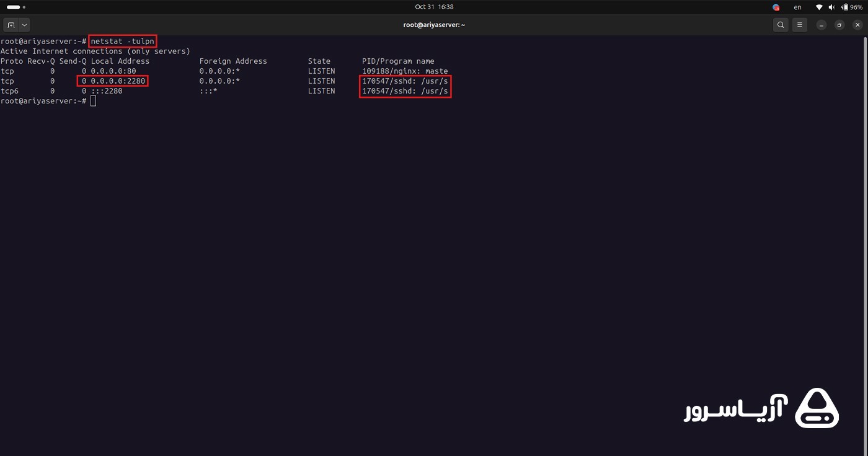Click the 'tcp6' protocol entry

9,90
